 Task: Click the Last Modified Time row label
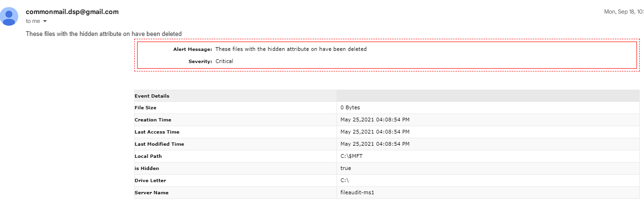click(x=159, y=144)
